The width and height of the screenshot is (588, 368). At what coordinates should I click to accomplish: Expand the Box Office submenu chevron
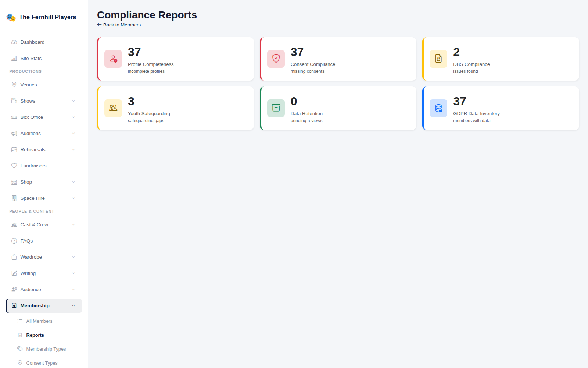[x=73, y=117]
